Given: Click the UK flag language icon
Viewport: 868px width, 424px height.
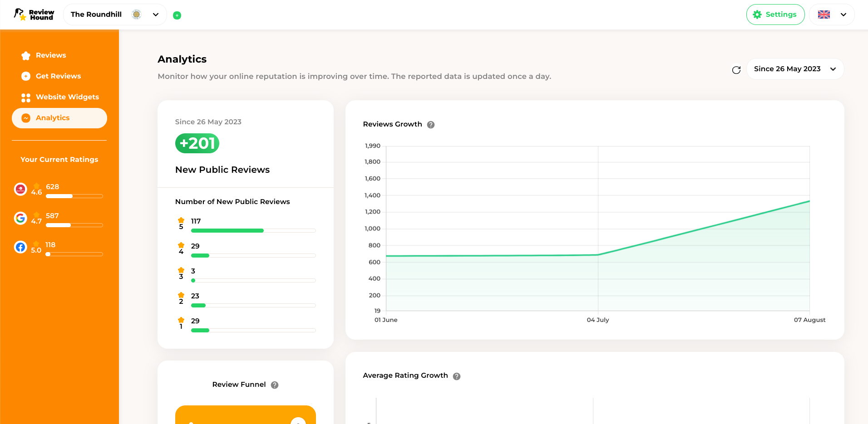Looking at the screenshot, I should tap(824, 15).
